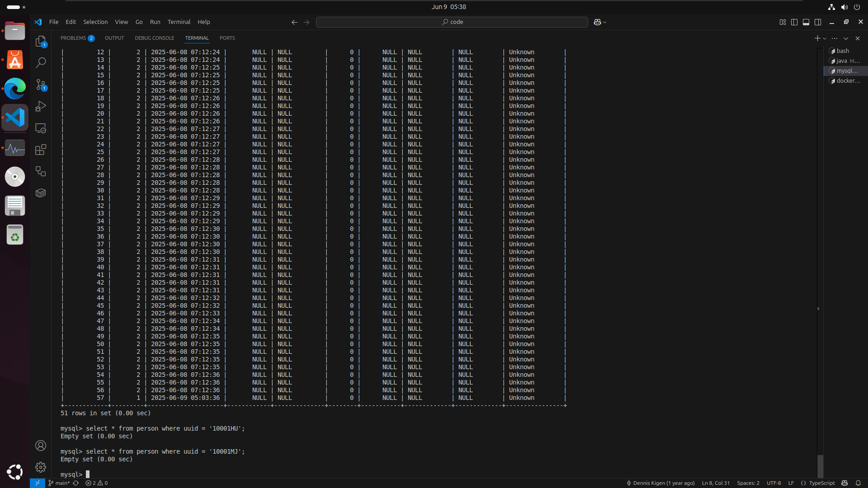Viewport: 868px width, 488px height.
Task: Synchronize changes via the sync icon
Action: tap(76, 483)
